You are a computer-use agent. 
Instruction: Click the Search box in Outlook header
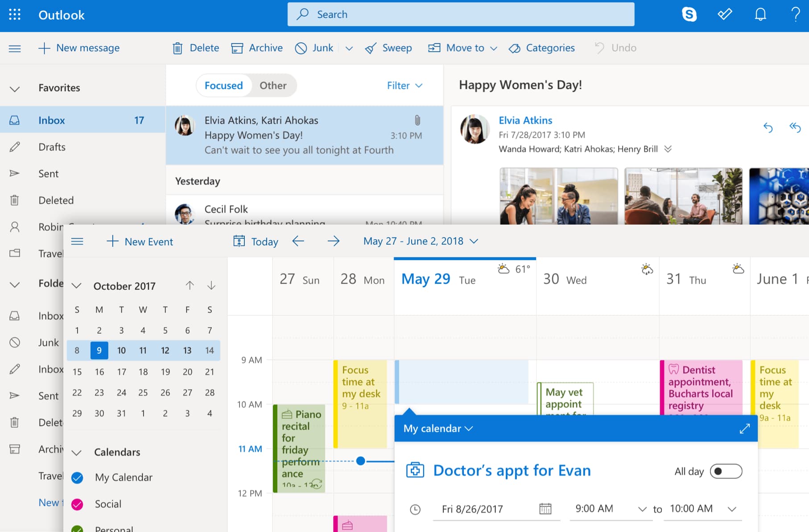click(x=461, y=14)
